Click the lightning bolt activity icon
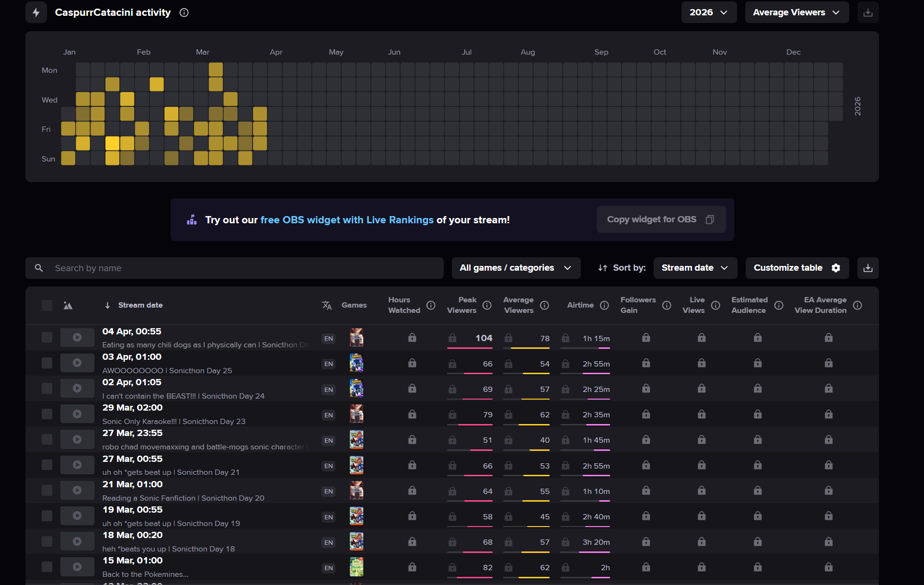The width and height of the screenshot is (924, 585). coord(36,12)
